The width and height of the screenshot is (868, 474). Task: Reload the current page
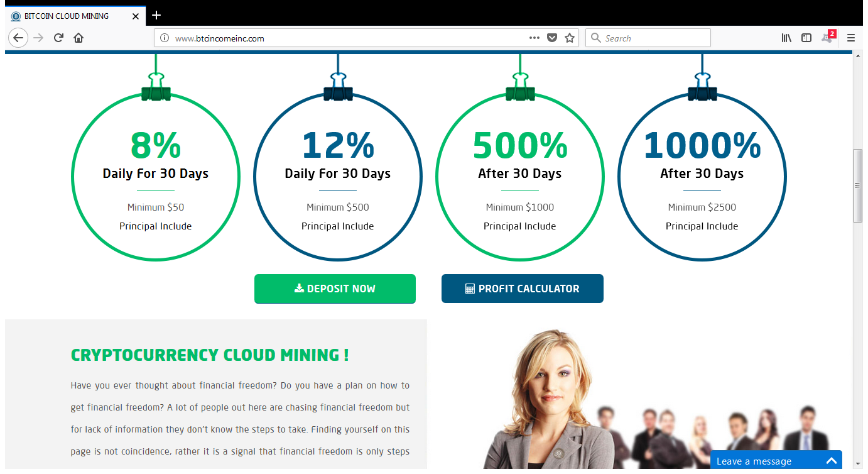click(58, 38)
